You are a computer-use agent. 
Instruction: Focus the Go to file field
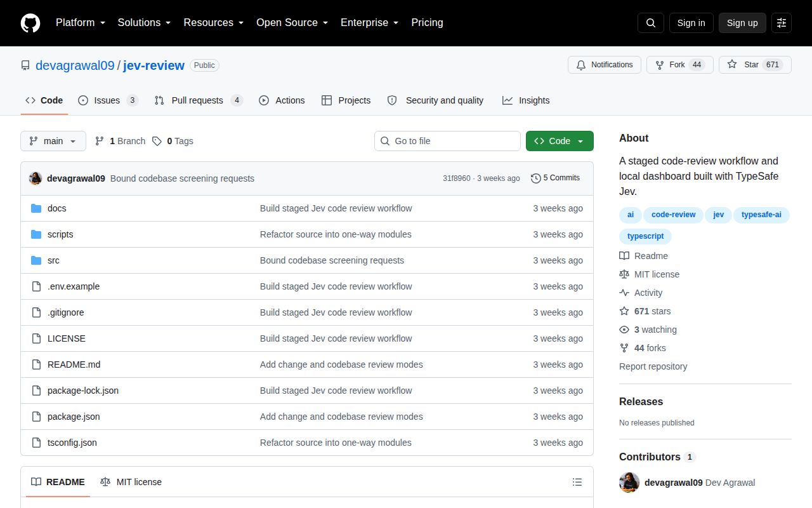(447, 141)
